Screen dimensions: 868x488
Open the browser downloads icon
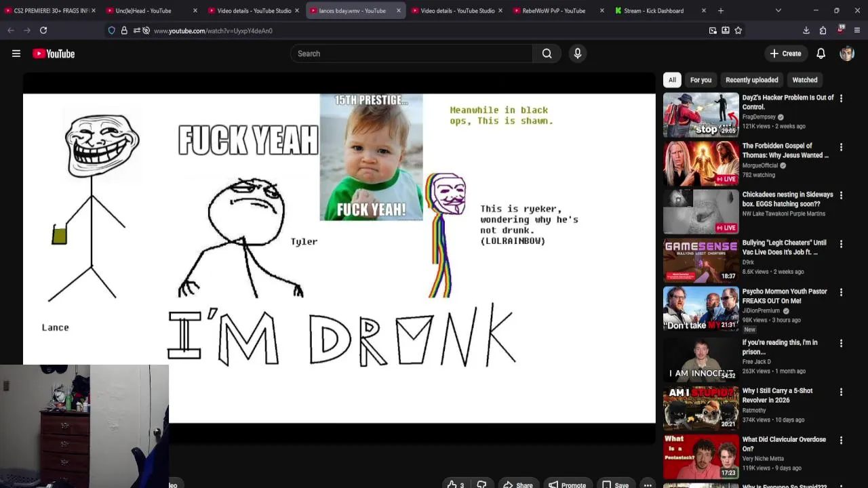point(806,30)
